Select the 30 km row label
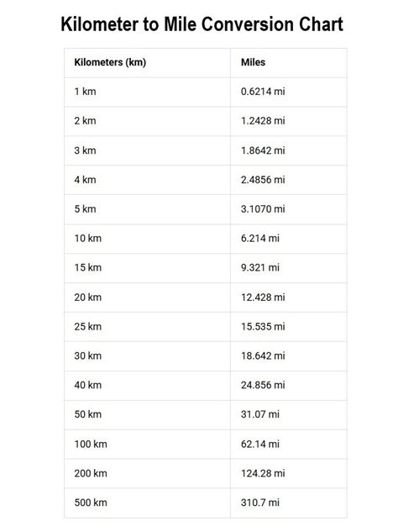 click(x=88, y=356)
